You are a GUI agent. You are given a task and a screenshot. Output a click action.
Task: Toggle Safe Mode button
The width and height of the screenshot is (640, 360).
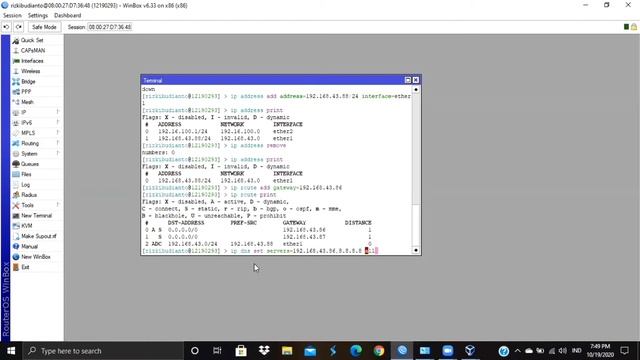click(44, 27)
